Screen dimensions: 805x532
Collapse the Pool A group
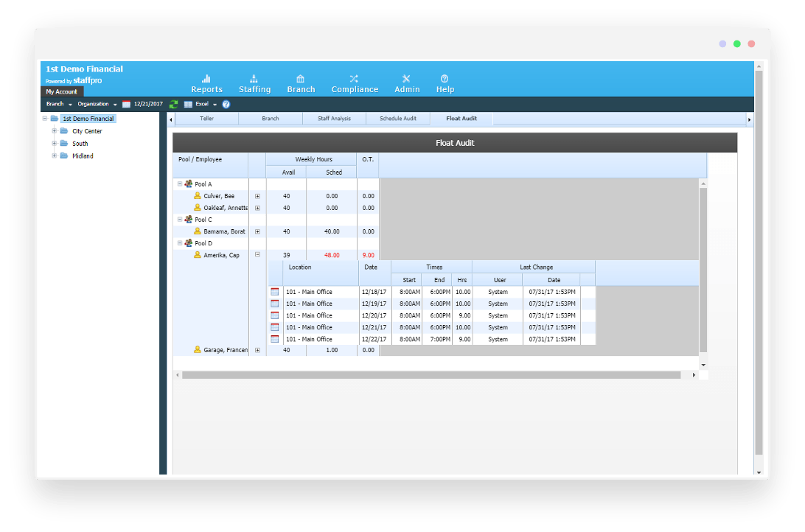180,183
